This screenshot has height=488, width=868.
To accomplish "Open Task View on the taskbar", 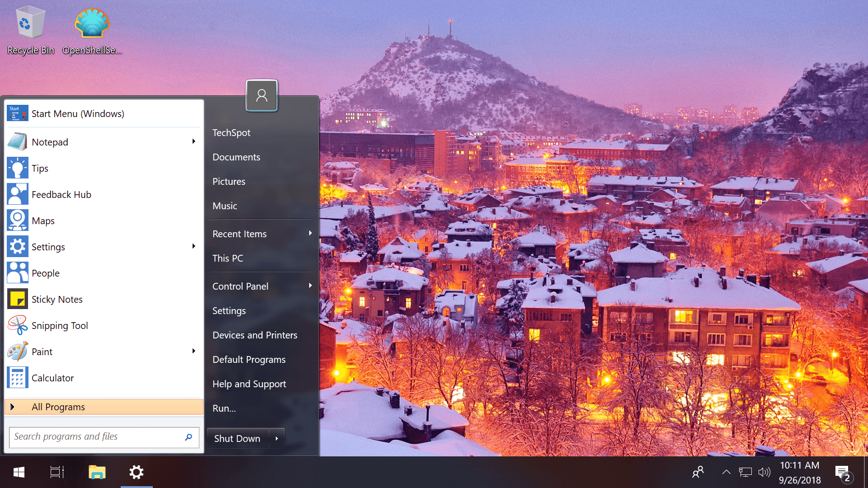I will (x=57, y=472).
